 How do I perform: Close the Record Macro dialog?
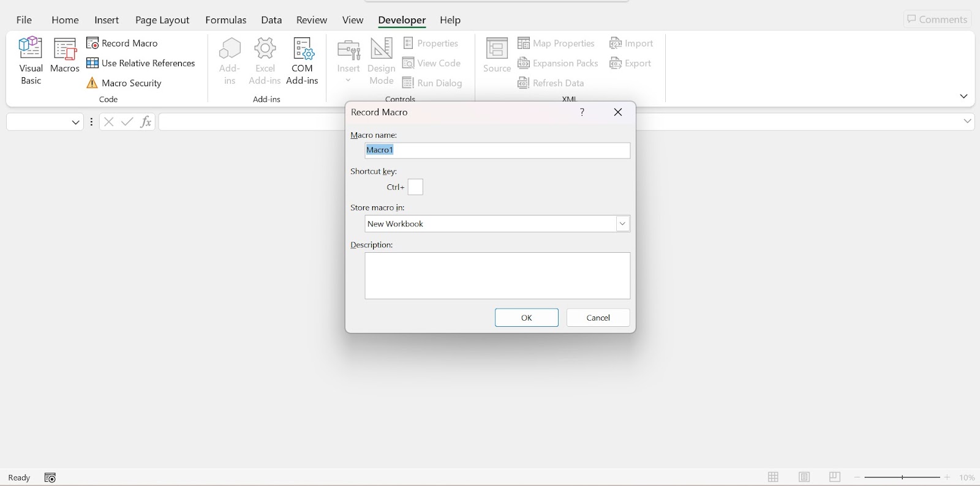pos(618,112)
